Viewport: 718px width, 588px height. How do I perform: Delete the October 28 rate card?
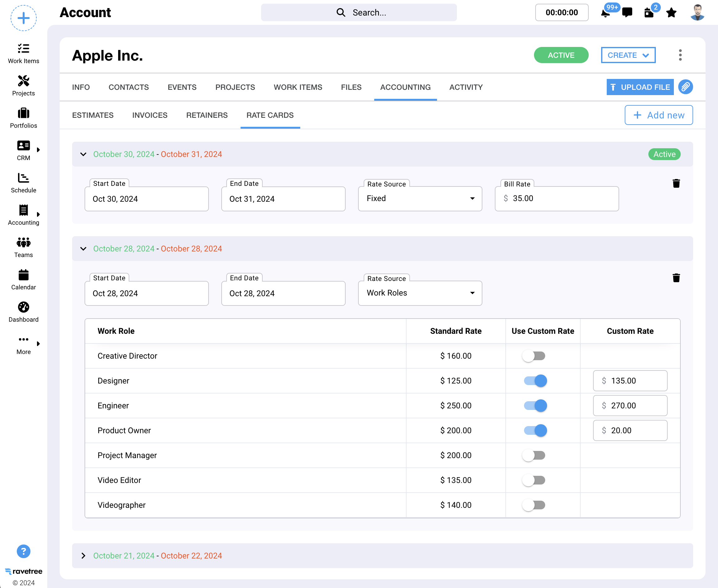coord(676,278)
